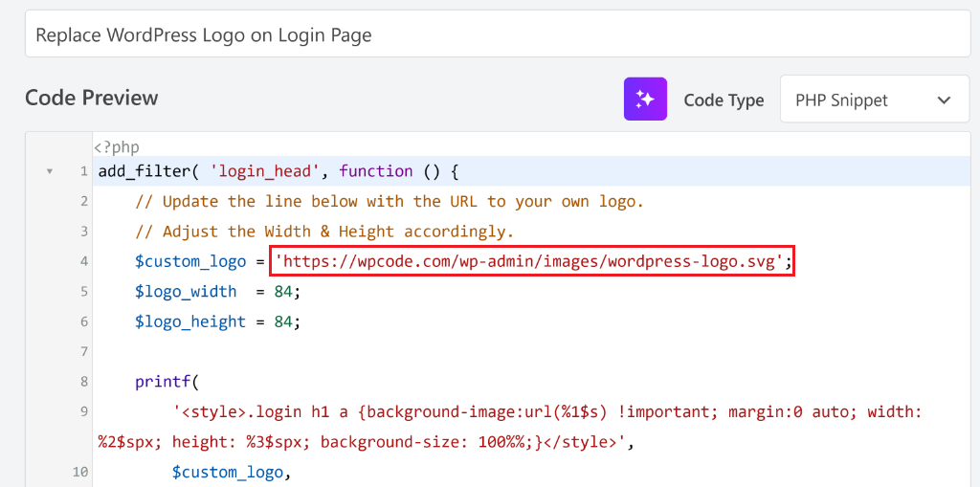Click line number 1 in the gutter
The image size is (980, 487).
83,172
